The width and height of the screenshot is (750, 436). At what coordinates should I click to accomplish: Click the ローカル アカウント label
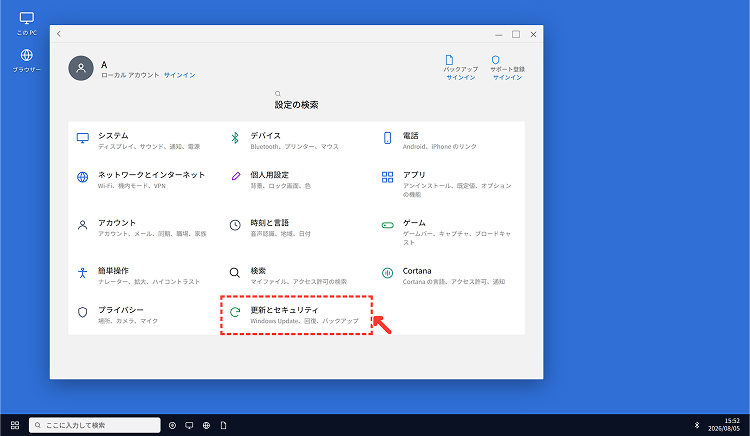click(130, 75)
